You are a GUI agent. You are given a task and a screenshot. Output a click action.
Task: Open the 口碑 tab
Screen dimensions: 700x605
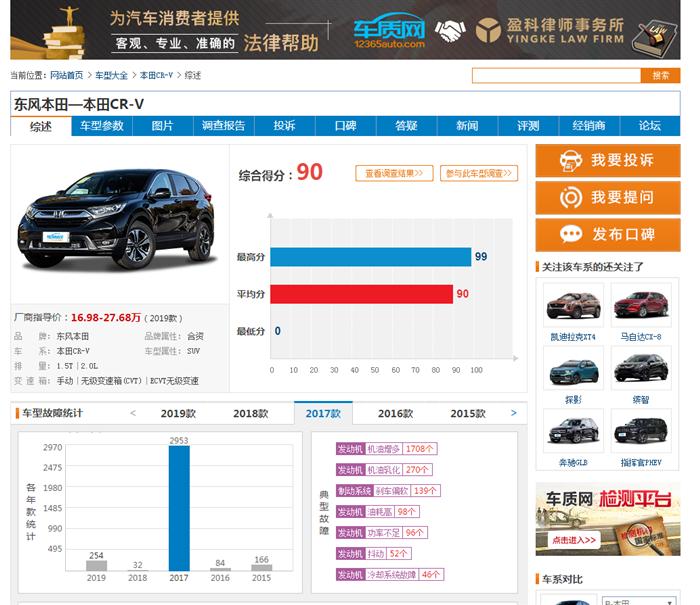(x=346, y=126)
